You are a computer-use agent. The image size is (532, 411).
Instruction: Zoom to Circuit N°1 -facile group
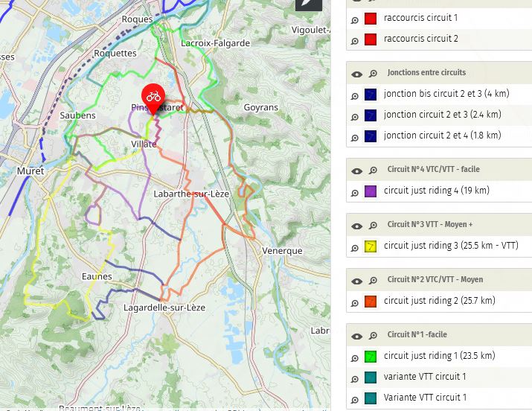(373, 336)
